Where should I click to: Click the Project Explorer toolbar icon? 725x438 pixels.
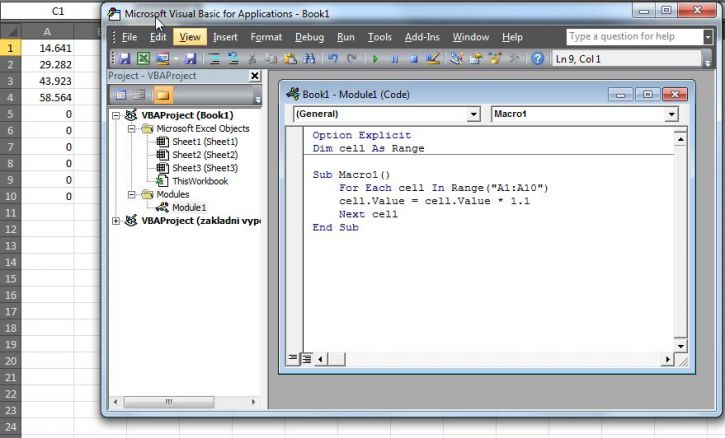tap(456, 59)
